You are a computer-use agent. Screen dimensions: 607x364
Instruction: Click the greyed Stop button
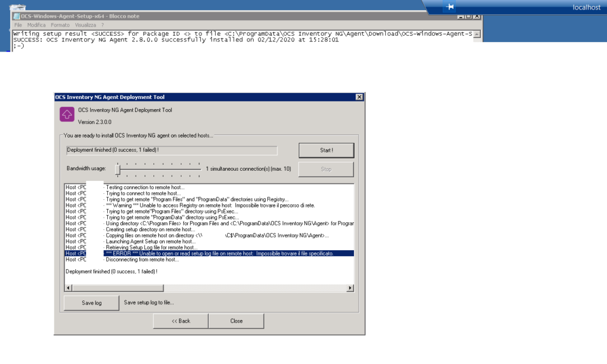coord(326,169)
